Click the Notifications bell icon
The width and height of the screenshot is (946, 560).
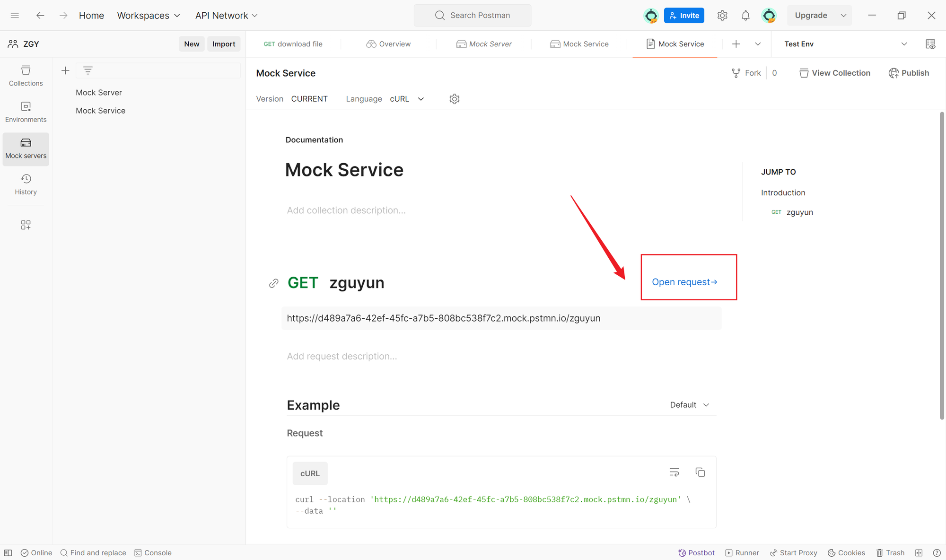click(x=745, y=15)
